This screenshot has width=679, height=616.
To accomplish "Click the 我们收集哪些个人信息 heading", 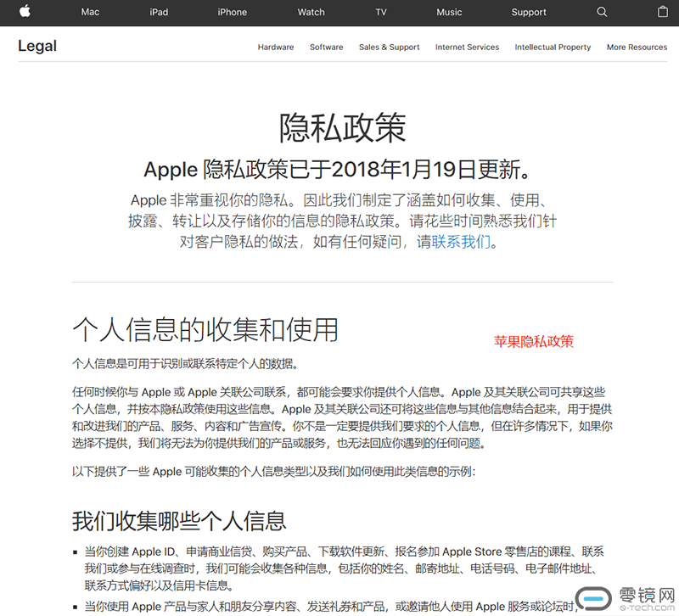I will (x=179, y=521).
